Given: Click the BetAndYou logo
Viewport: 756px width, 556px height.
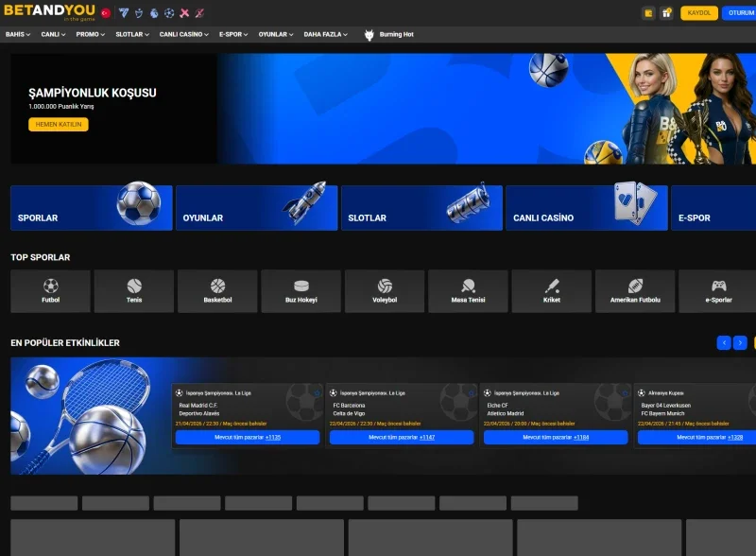Looking at the screenshot, I should click(x=50, y=11).
